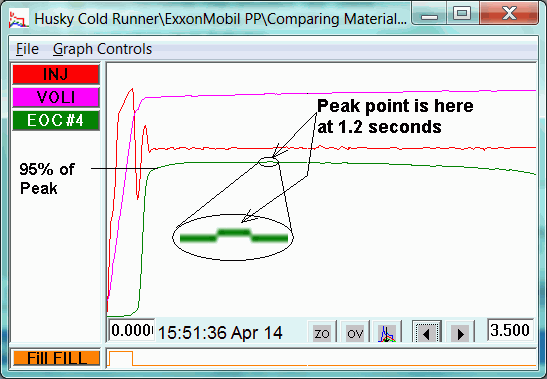Open the File menu
Viewport: 547px width, 379px height.
[27, 49]
